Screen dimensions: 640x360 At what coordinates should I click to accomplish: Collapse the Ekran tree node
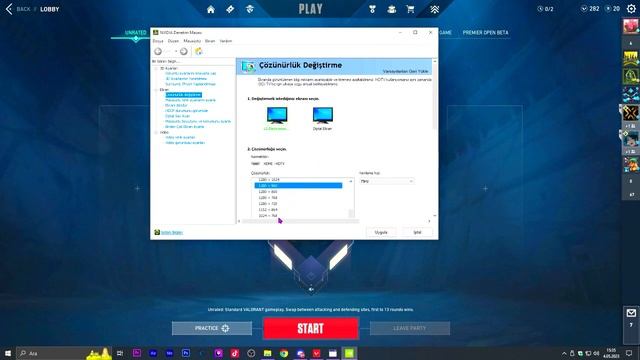(x=156, y=90)
